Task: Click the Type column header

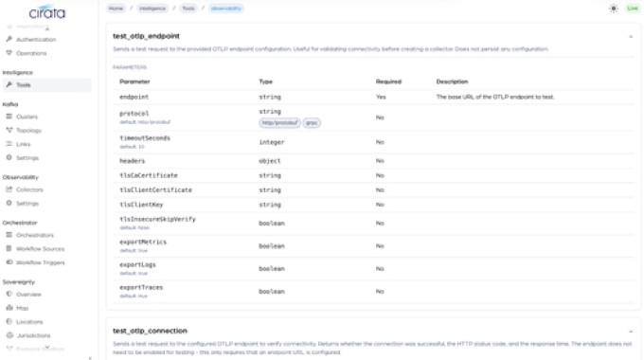Action: point(266,81)
